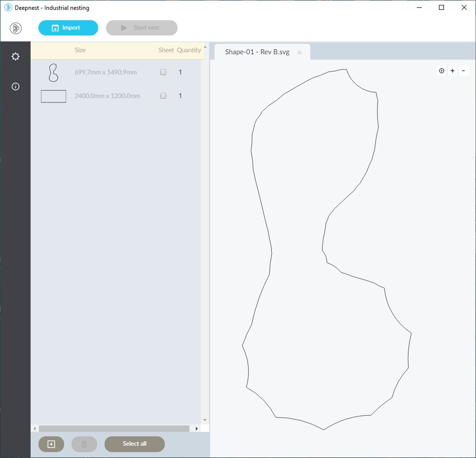The height and width of the screenshot is (458, 476).
Task: Sort by the Size column header
Action: [x=80, y=50]
